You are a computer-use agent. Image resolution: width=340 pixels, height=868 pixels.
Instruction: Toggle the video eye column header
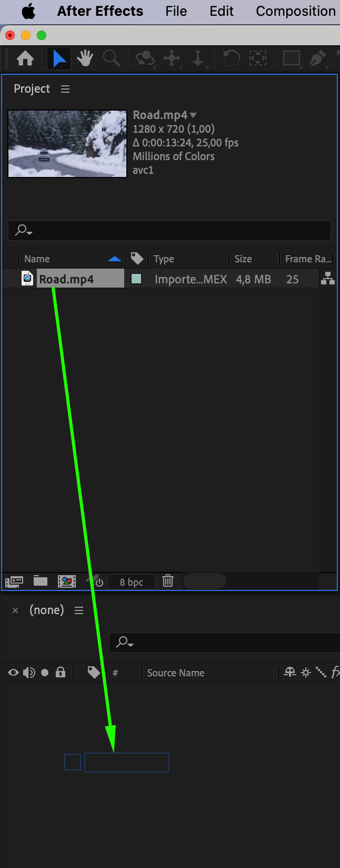[x=14, y=673]
